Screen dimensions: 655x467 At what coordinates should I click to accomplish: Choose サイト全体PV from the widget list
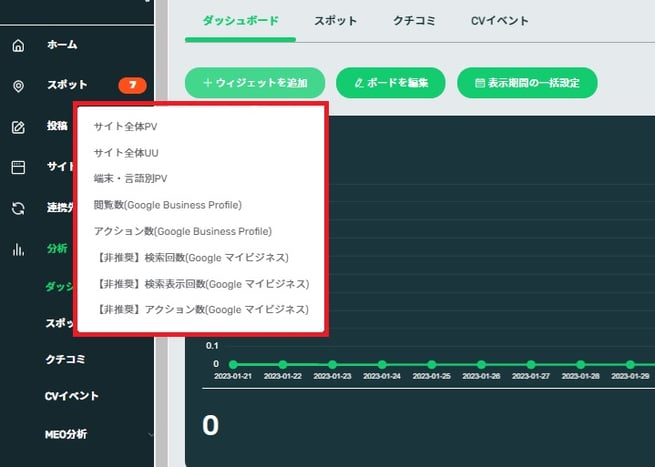click(125, 127)
